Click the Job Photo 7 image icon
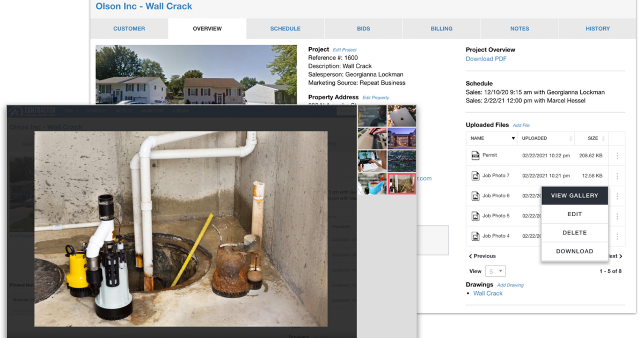Image resolution: width=644 pixels, height=338 pixels. coord(475,175)
